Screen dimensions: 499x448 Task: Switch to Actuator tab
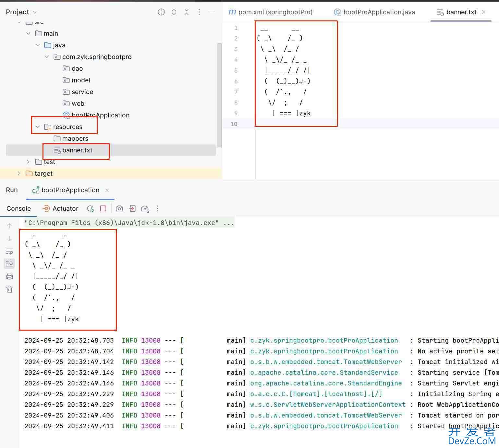[60, 208]
